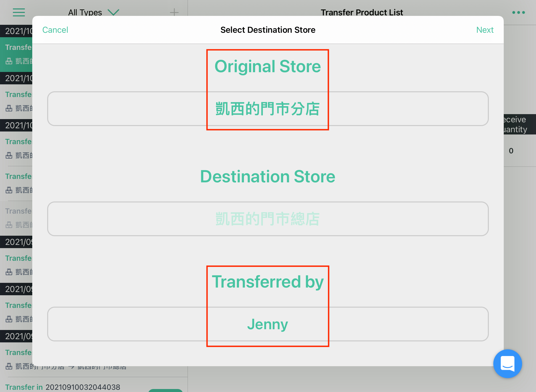Click the Transfer Product List title bar
536x392 pixels.
click(x=362, y=12)
